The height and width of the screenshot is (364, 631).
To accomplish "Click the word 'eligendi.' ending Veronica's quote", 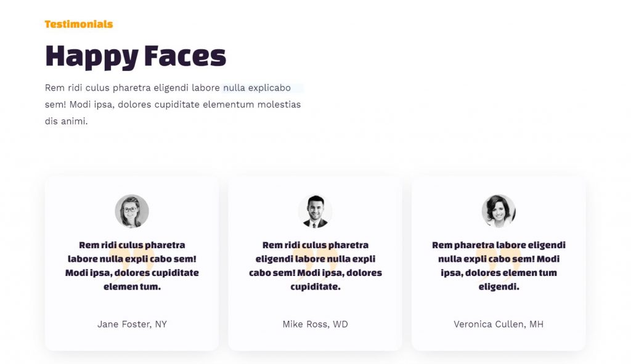I will click(499, 287).
